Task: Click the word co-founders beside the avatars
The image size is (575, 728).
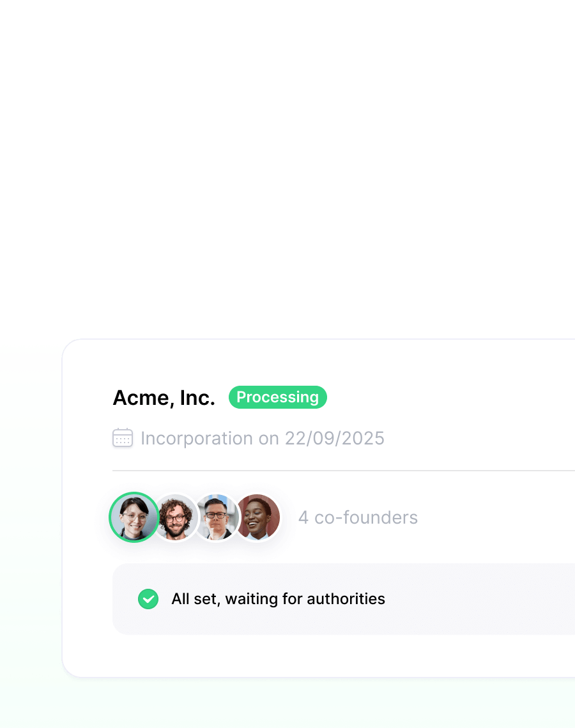Action: (366, 518)
